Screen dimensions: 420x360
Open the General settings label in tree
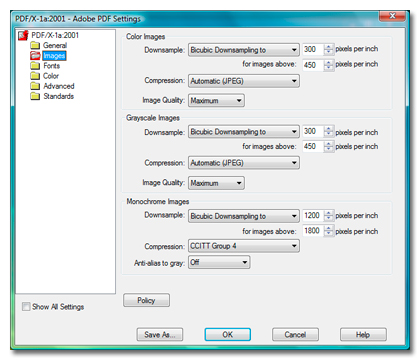55,45
